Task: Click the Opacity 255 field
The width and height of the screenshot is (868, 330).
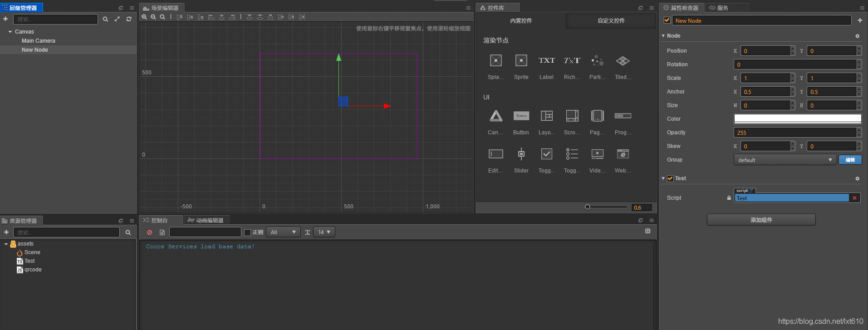Action: tap(795, 133)
